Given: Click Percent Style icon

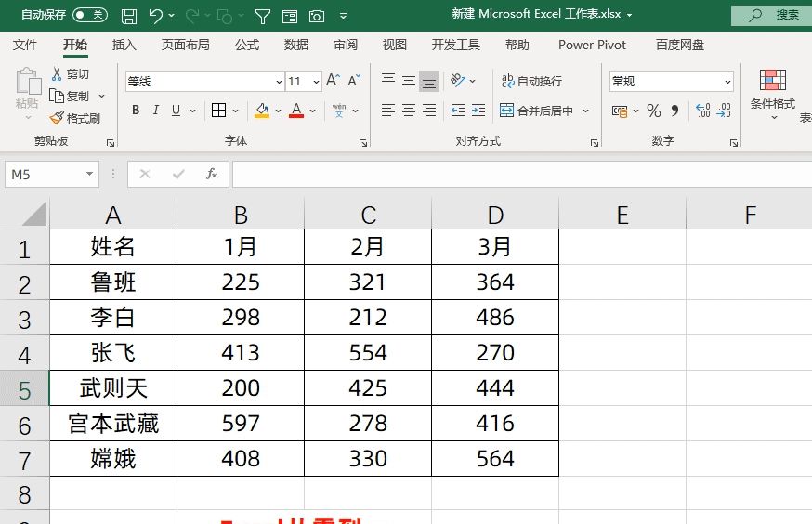Looking at the screenshot, I should (654, 111).
